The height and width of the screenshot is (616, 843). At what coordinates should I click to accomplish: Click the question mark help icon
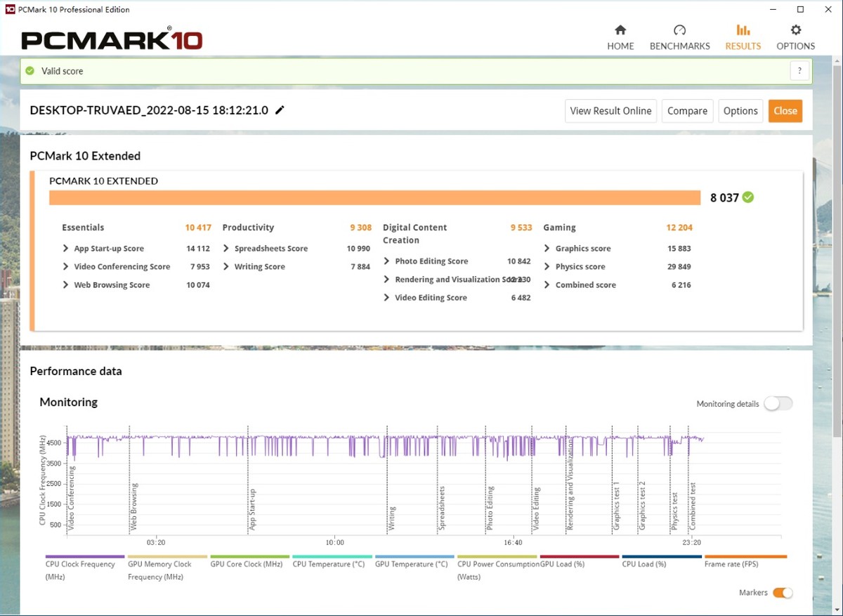(x=799, y=71)
